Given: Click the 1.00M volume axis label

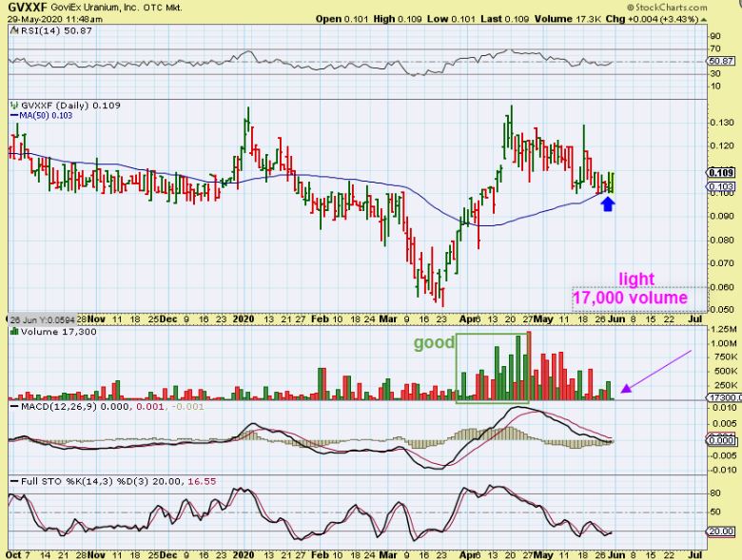Looking at the screenshot, I should [x=724, y=344].
